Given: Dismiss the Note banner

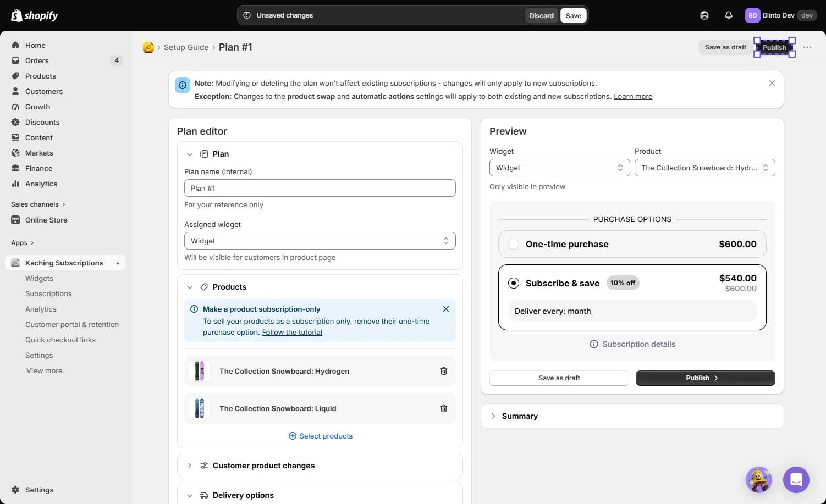Looking at the screenshot, I should tap(772, 83).
